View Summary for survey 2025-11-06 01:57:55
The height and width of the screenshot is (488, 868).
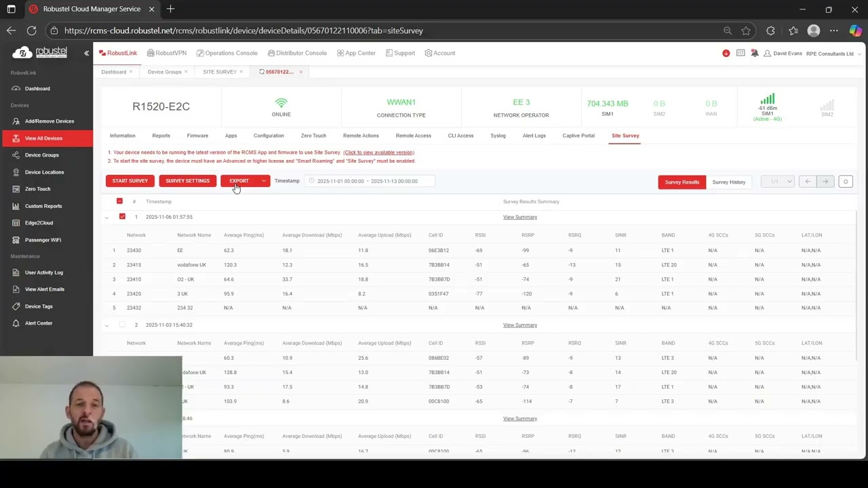coord(520,217)
